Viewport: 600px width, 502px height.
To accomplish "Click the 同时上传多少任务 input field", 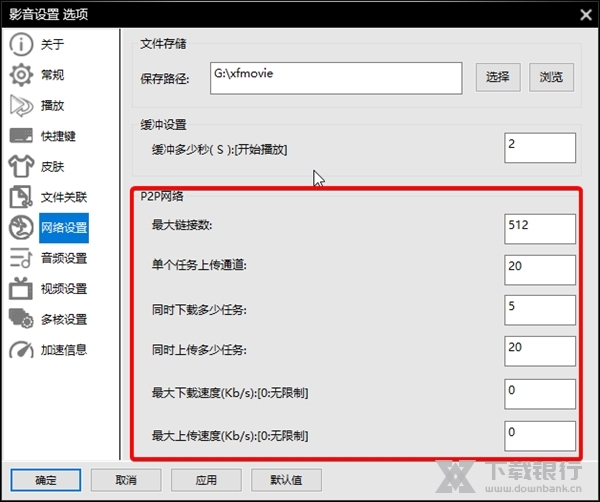I will (x=540, y=351).
